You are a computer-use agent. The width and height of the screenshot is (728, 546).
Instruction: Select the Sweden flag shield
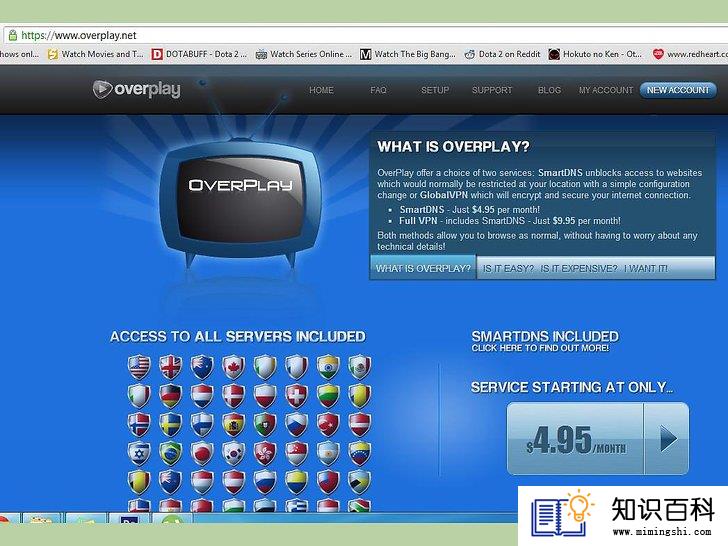(170, 425)
